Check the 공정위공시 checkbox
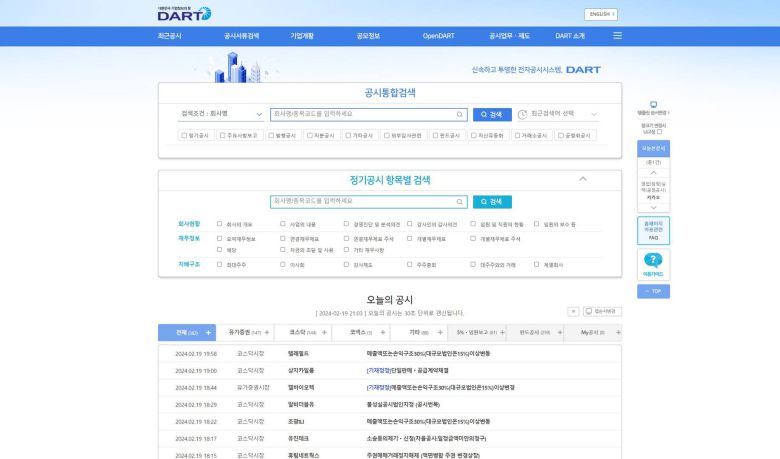The width and height of the screenshot is (780, 459). point(561,135)
